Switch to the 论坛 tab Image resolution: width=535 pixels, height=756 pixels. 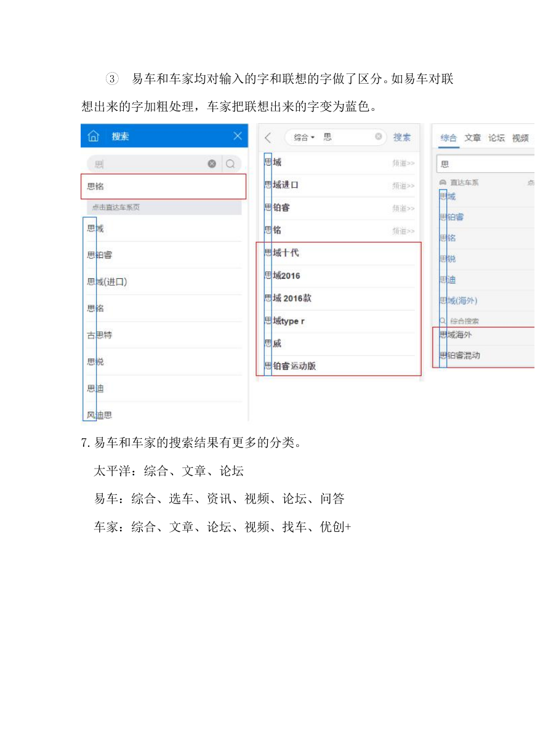click(496, 138)
